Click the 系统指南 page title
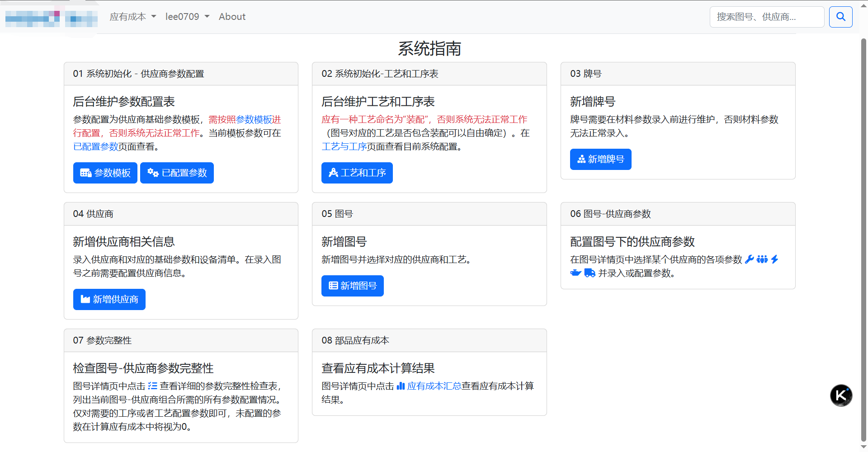Image resolution: width=868 pixels, height=452 pixels. 429,48
